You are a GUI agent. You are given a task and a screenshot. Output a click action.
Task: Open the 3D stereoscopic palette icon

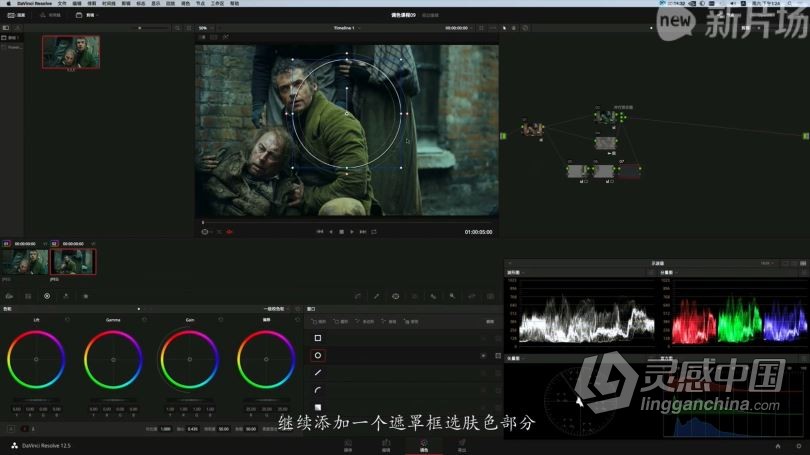point(490,296)
